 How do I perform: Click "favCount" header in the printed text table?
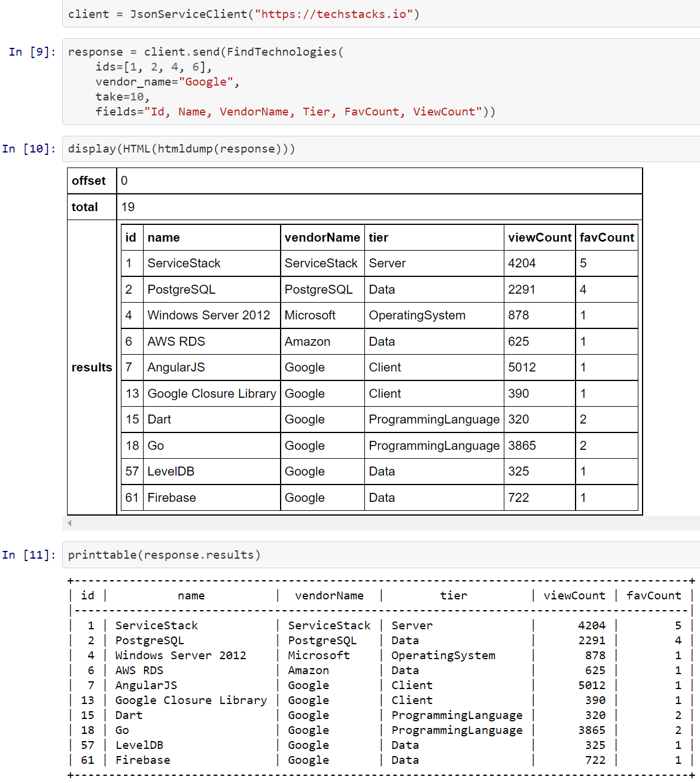pos(654,596)
